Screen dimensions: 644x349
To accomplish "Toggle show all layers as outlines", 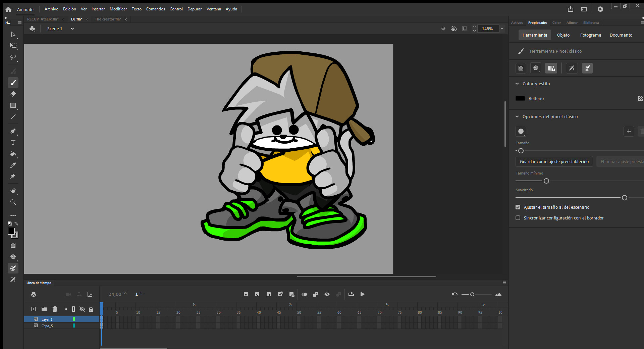I will tap(73, 309).
